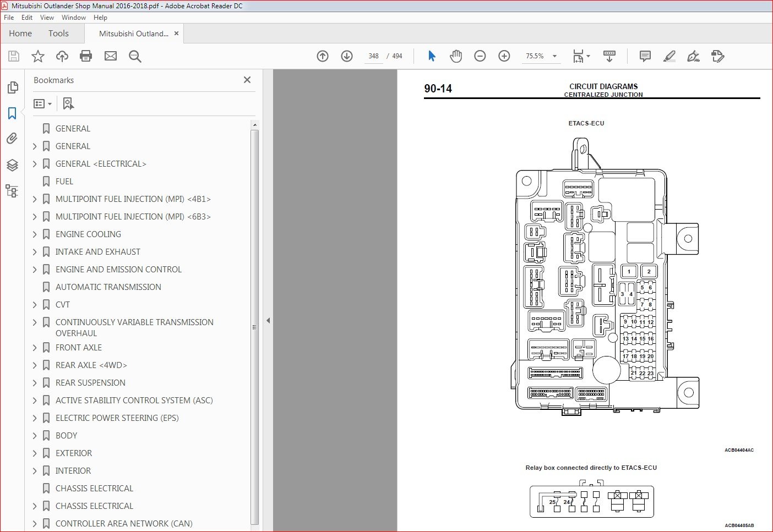Expand the FRONT AXLE bookmark
Image resolution: width=773 pixels, height=532 pixels.
click(x=35, y=348)
